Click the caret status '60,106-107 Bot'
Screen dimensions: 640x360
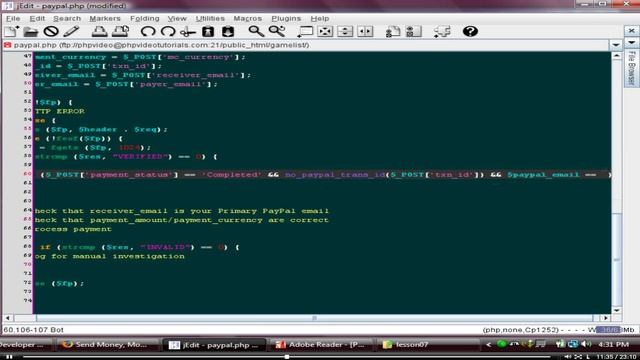tap(33, 330)
